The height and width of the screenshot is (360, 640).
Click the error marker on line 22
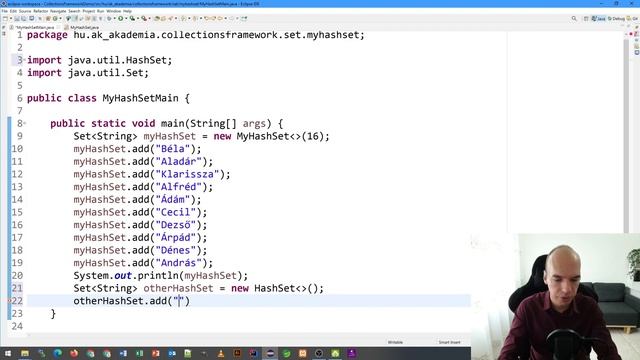[x=10, y=301]
